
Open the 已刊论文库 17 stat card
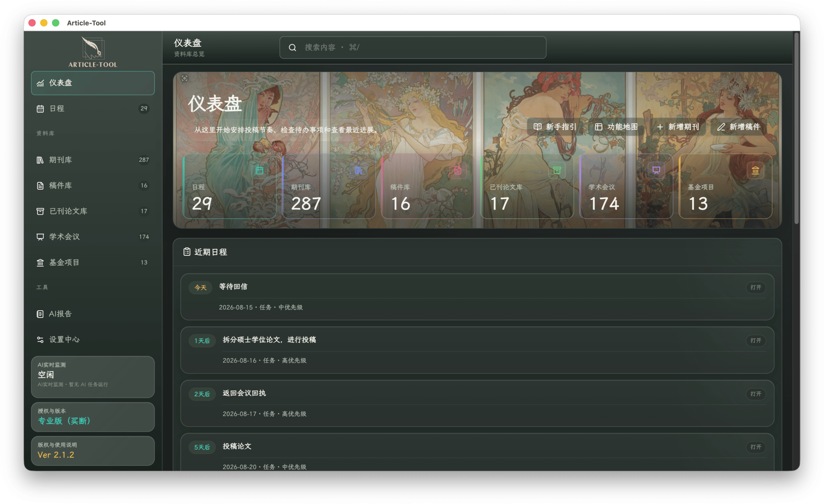[x=527, y=186]
